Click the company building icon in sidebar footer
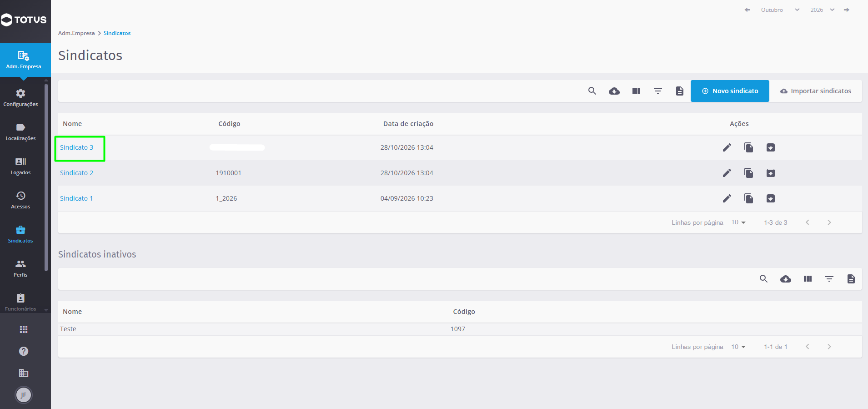Viewport: 868px width, 409px height. coord(24,373)
